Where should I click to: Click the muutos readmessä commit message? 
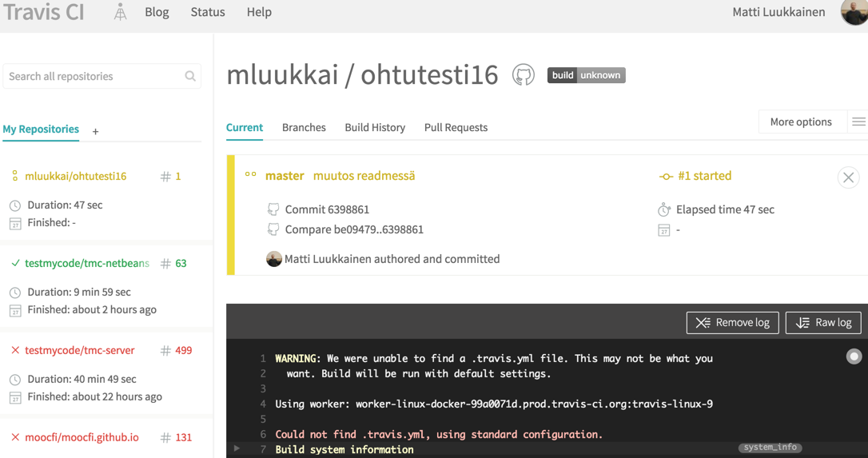(x=364, y=176)
